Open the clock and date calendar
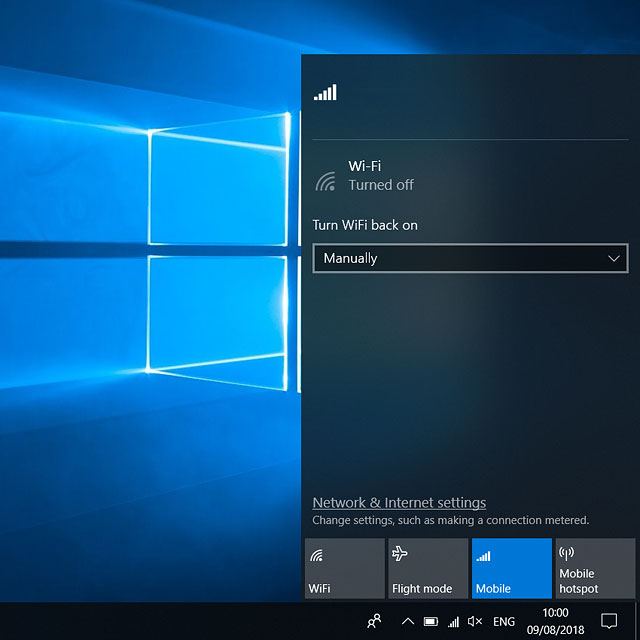 tap(555, 621)
